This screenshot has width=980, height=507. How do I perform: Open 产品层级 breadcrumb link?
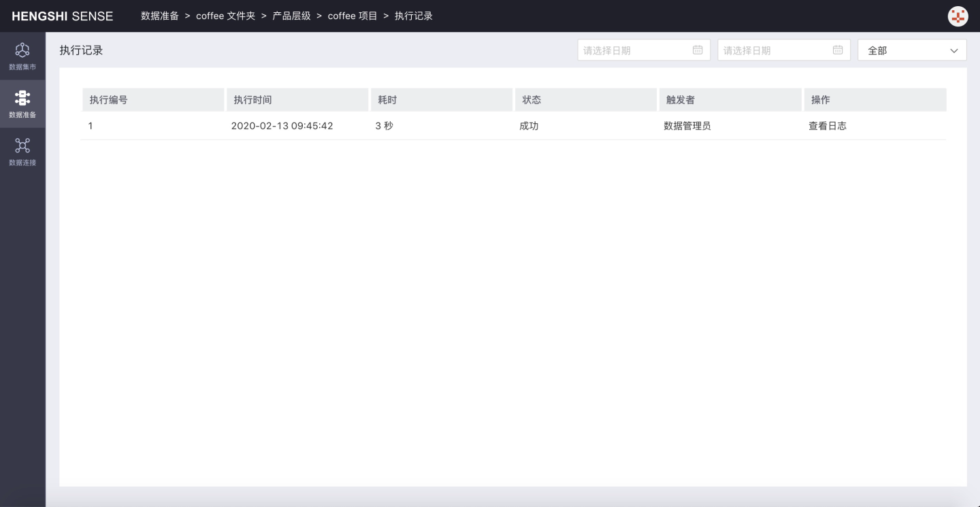291,16
